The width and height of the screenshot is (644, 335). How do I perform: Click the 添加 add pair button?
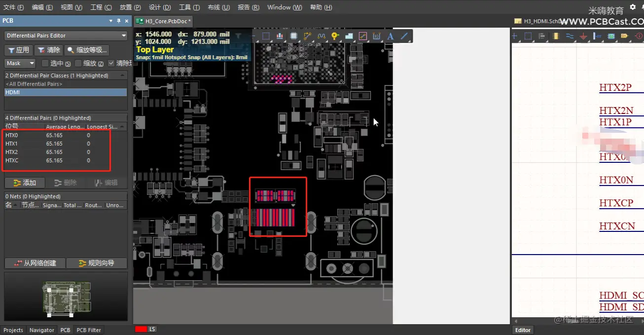click(25, 183)
